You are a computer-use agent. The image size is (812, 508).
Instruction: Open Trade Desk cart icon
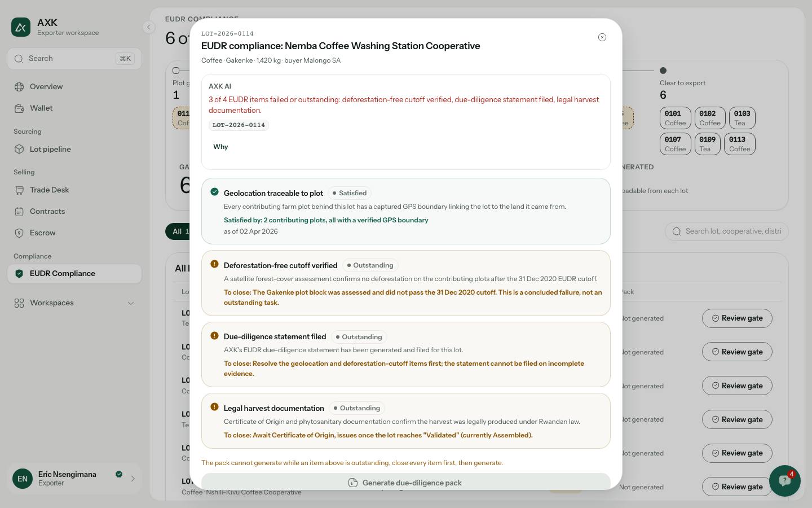[19, 190]
